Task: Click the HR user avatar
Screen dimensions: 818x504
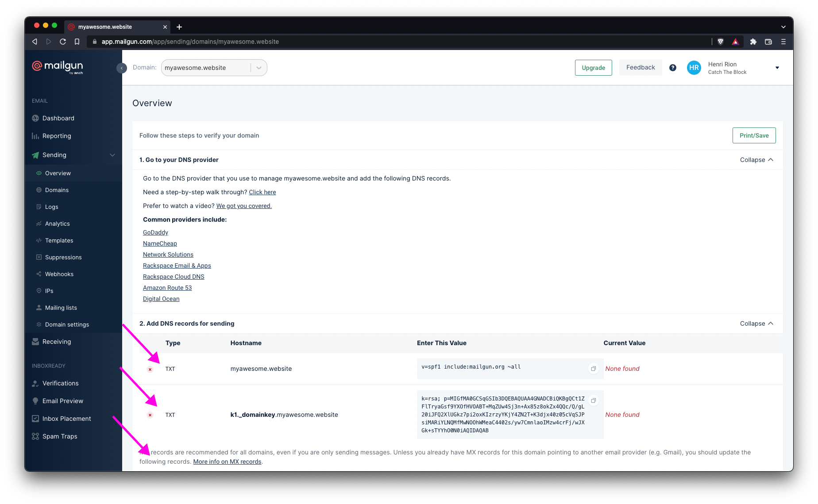Action: pos(694,68)
